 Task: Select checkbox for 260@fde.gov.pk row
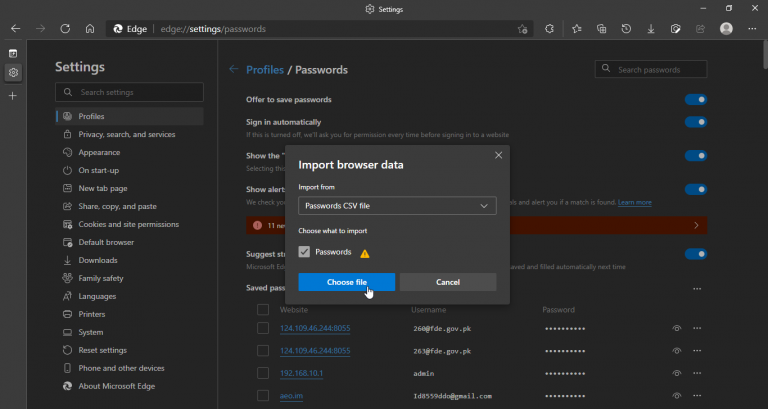(x=263, y=328)
